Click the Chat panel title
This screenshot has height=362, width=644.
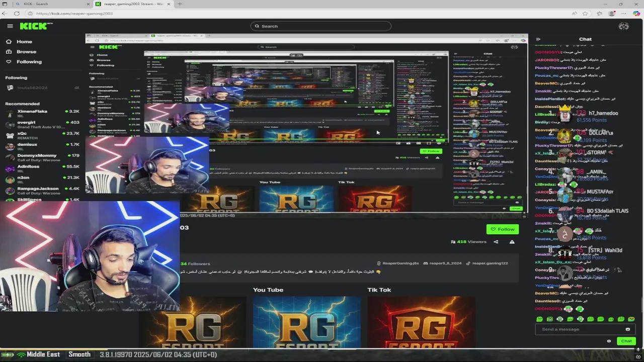(585, 39)
